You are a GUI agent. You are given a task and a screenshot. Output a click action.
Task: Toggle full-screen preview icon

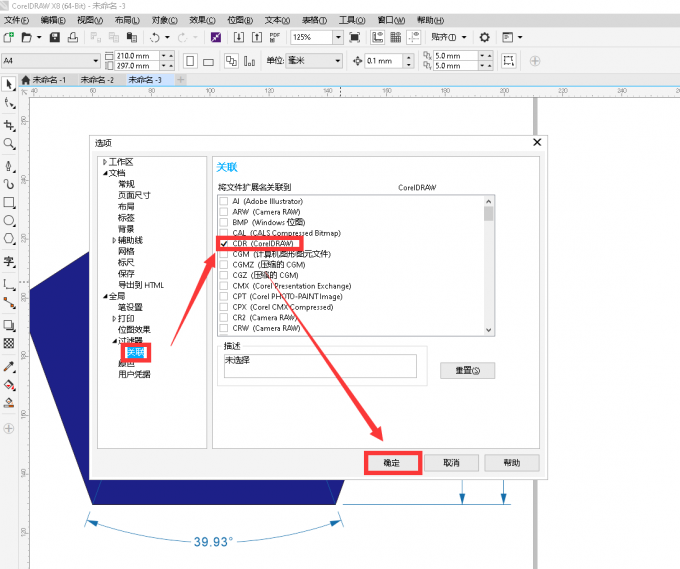(x=355, y=37)
